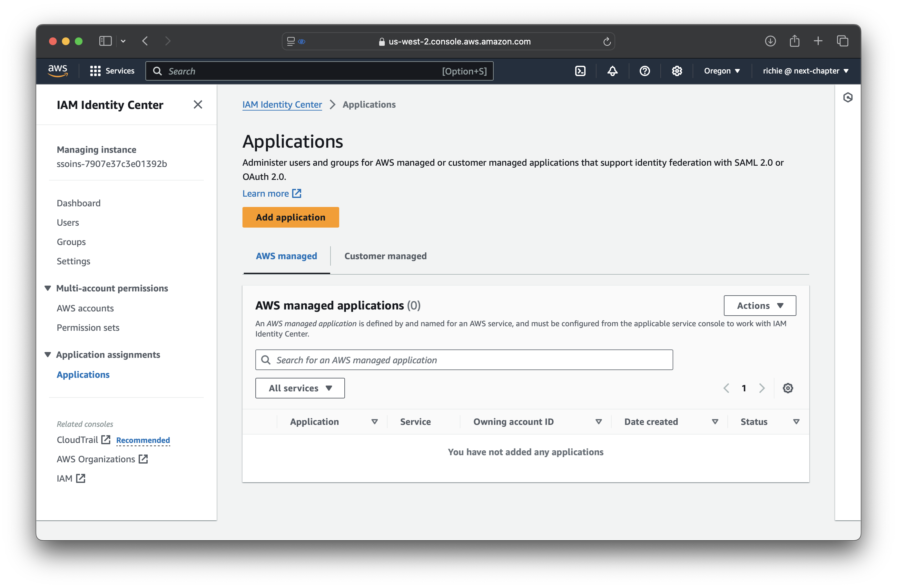This screenshot has height=588, width=897.
Task: Click the AWS Organizations external link icon
Action: coord(143,459)
